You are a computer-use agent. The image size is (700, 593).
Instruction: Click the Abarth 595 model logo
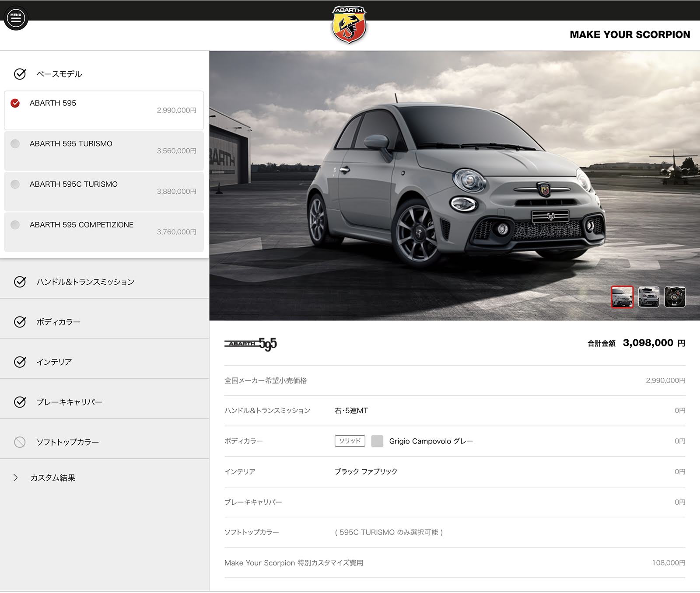[251, 344]
